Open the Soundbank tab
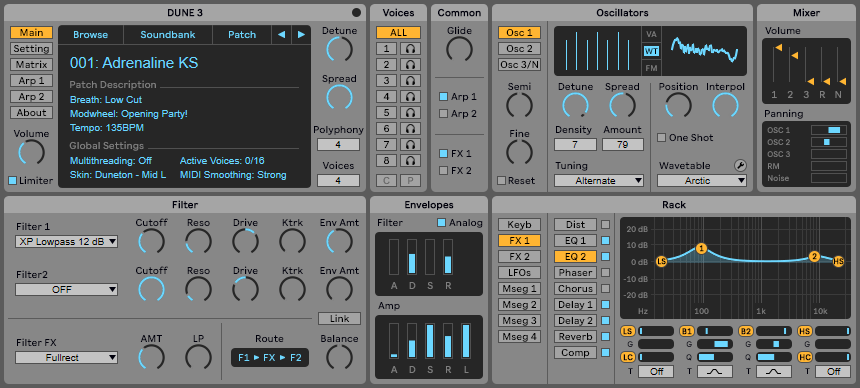 (168, 35)
